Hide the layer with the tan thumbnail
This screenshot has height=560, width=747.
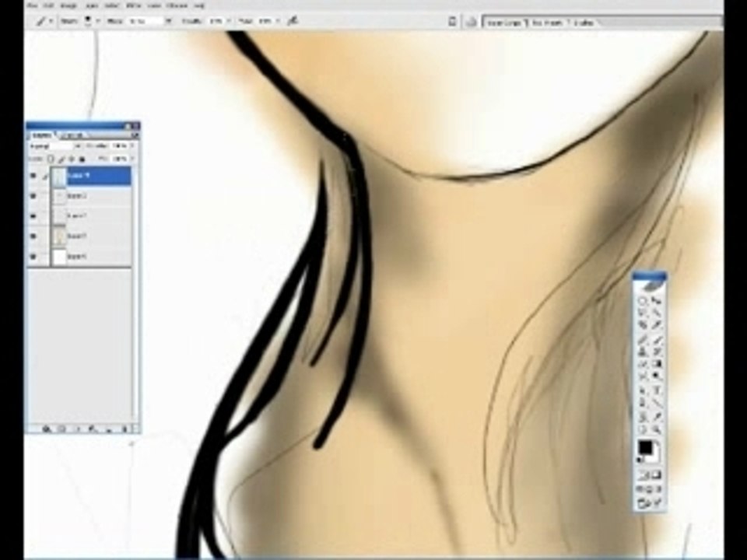click(x=33, y=236)
